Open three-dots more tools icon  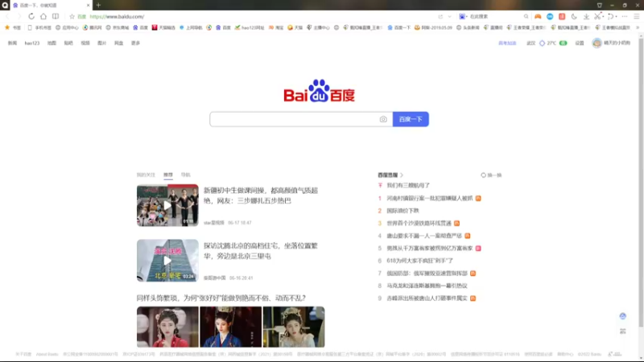(x=625, y=16)
